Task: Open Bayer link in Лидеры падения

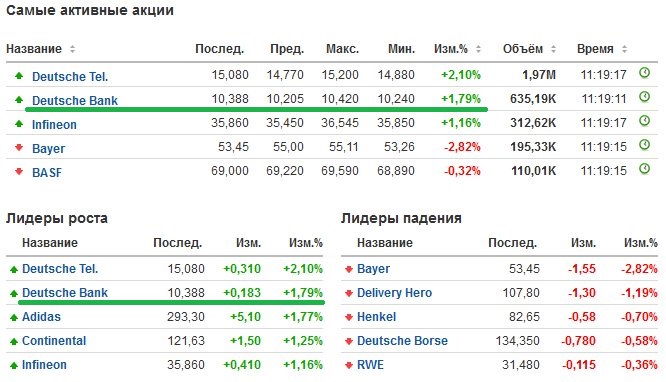Action: click(373, 269)
